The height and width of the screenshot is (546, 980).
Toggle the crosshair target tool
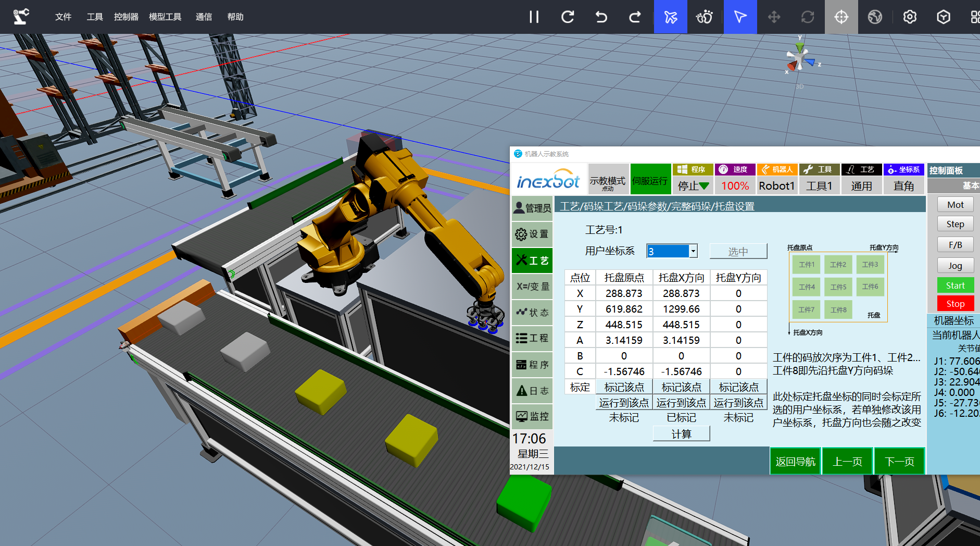[841, 17]
